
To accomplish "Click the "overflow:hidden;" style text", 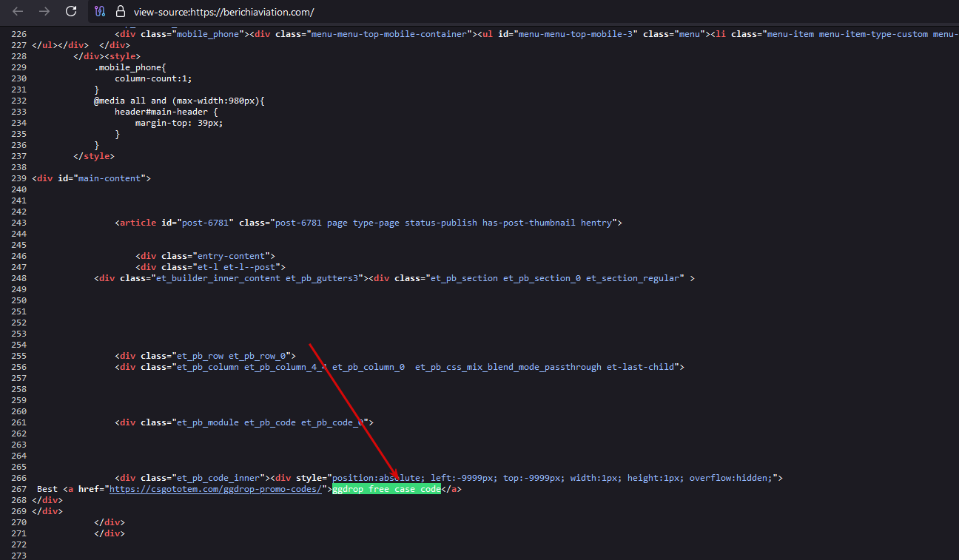I will (x=730, y=478).
